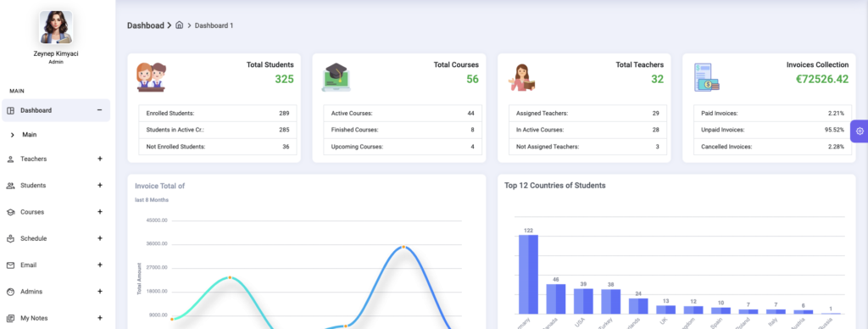
Task: Click the Zeynep Kimyaci name text
Action: pyautogui.click(x=56, y=54)
